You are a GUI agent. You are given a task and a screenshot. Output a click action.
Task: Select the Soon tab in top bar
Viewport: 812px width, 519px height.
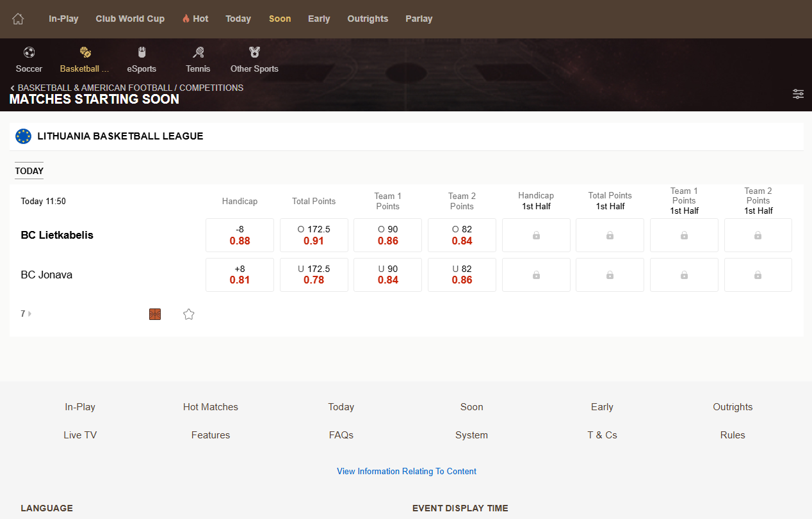[280, 19]
